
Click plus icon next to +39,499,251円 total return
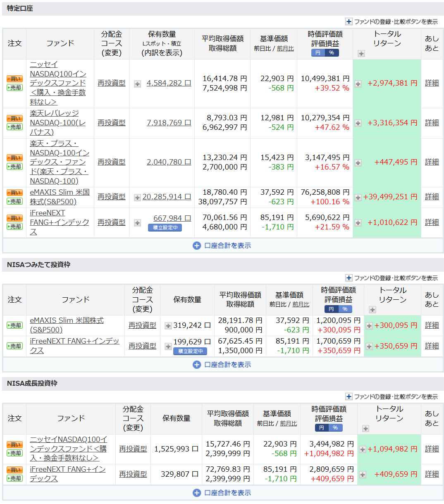(x=358, y=198)
